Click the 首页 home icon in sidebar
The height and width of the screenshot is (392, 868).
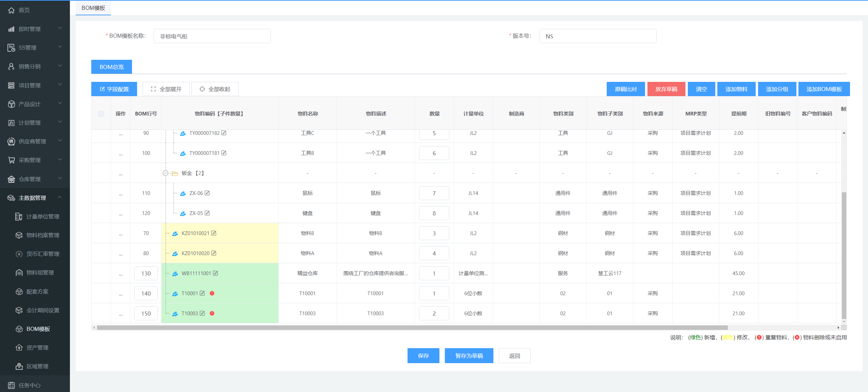12,10
